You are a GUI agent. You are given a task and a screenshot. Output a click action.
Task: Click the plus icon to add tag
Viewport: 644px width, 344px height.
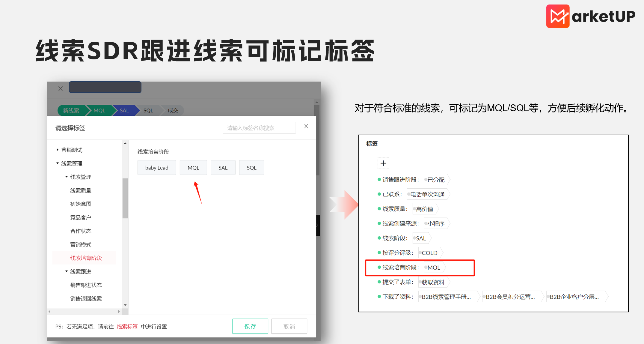point(383,163)
